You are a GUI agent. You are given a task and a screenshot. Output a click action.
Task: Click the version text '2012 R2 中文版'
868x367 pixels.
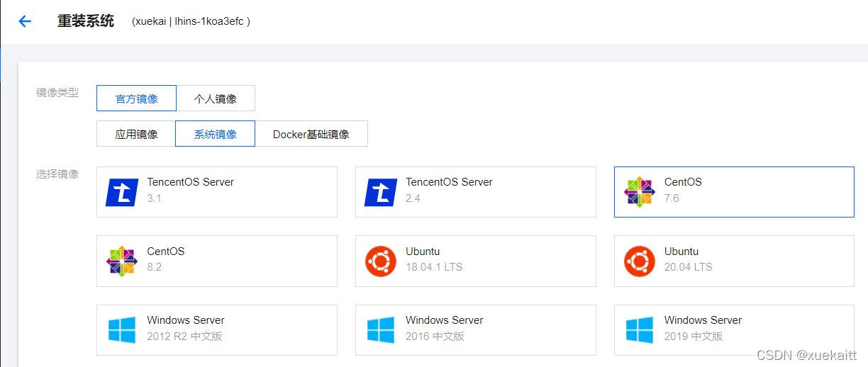click(x=184, y=337)
